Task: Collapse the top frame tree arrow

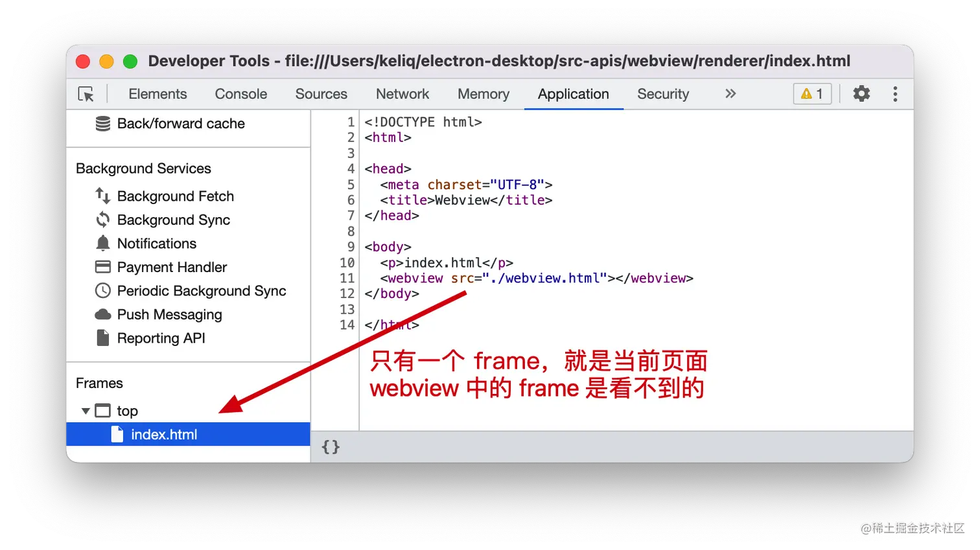Action: coord(86,411)
